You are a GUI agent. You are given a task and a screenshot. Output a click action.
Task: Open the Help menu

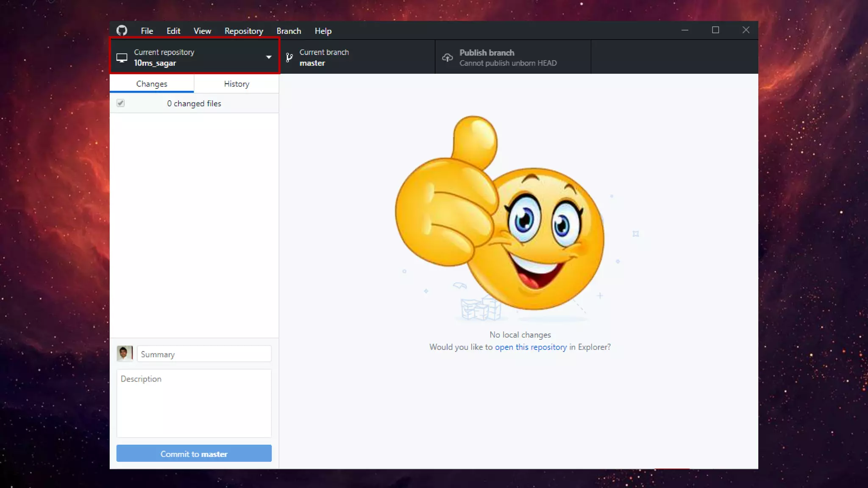pyautogui.click(x=323, y=31)
